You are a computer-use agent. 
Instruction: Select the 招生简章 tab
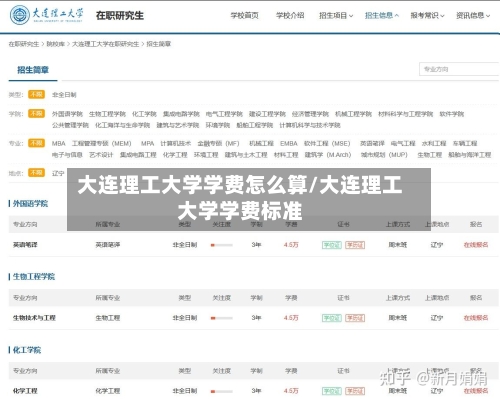click(33, 70)
